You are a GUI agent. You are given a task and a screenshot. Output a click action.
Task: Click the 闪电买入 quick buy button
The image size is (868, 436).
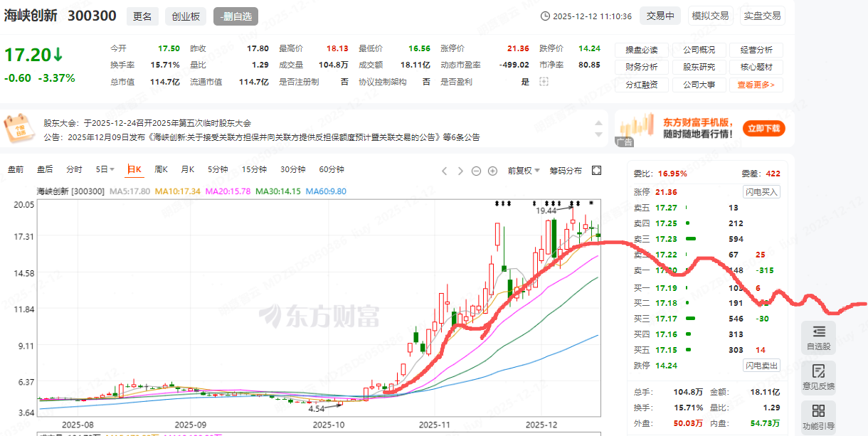pos(762,192)
